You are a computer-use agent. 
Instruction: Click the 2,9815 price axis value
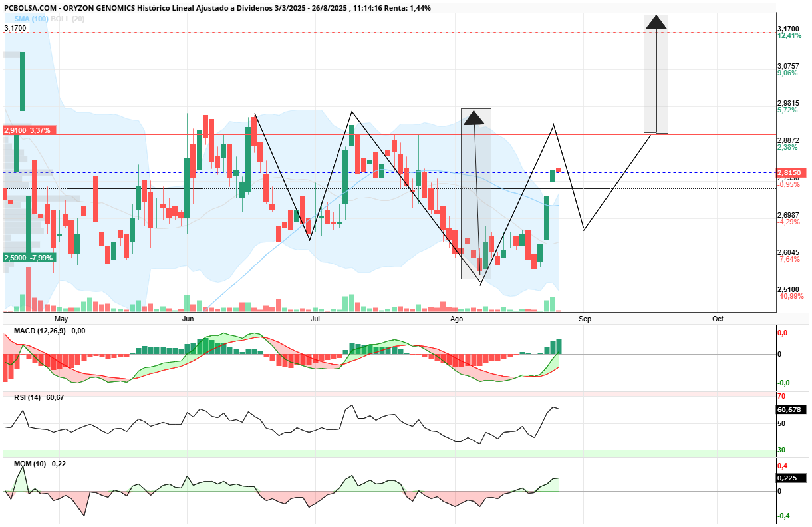[x=787, y=103]
